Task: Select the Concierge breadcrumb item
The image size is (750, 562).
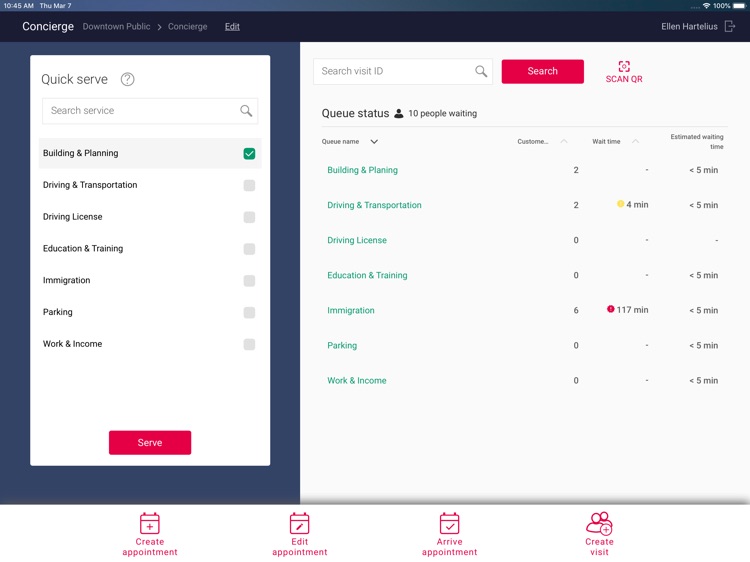Action: click(x=188, y=26)
